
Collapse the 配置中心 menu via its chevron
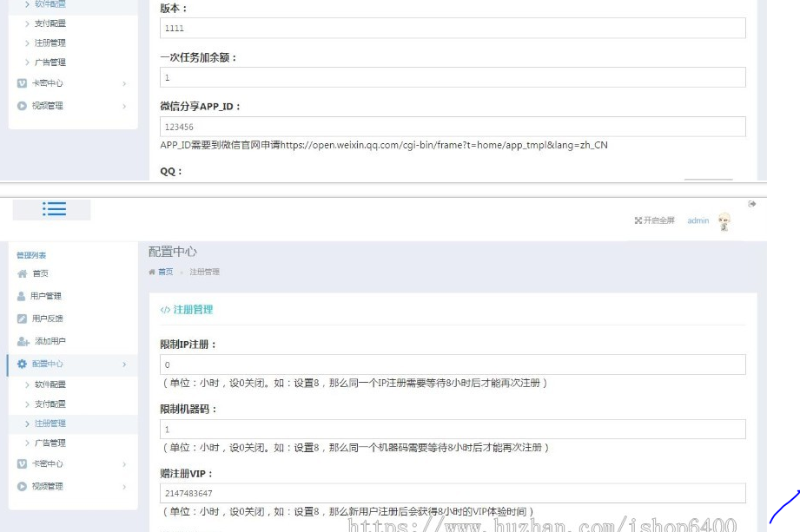click(124, 365)
